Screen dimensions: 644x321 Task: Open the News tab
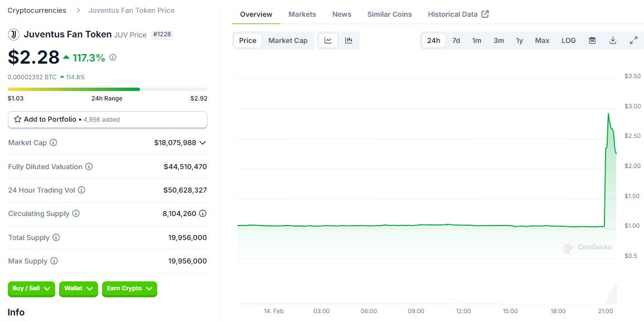point(342,14)
